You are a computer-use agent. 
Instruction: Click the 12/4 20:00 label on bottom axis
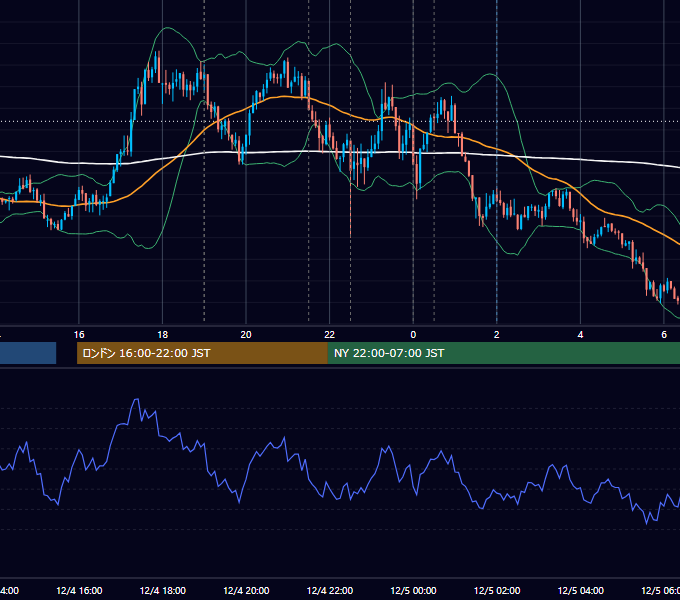click(x=246, y=590)
